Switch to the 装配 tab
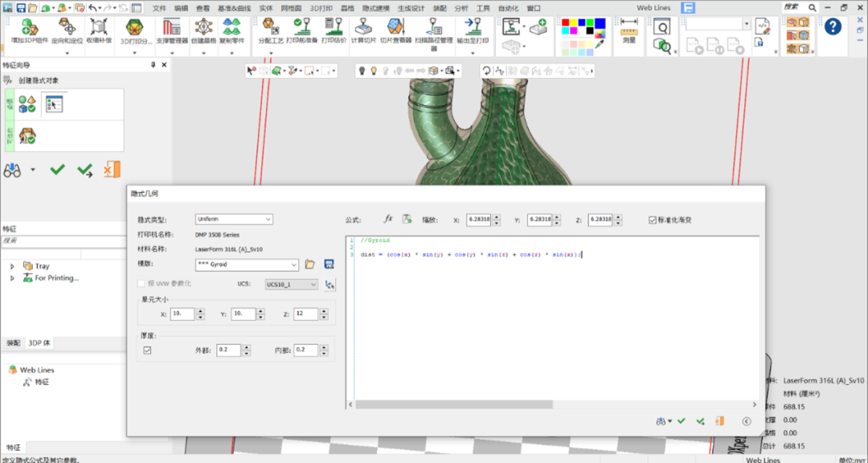 coord(14,342)
